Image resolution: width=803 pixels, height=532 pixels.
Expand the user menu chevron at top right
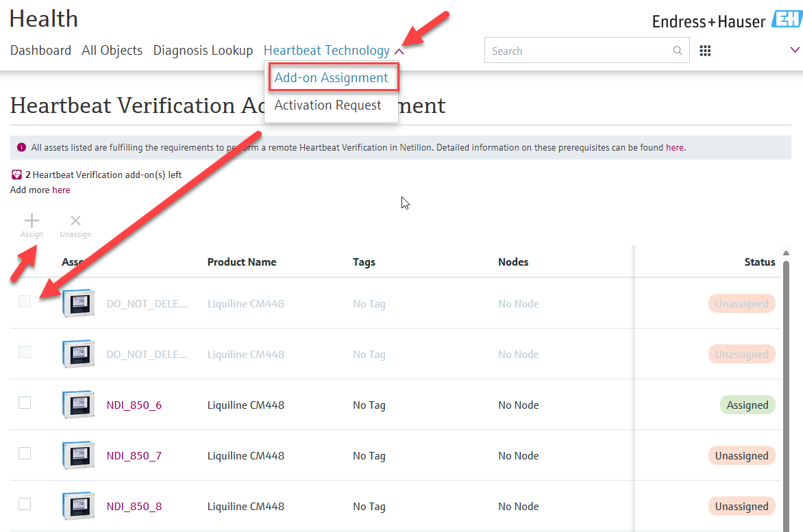tap(795, 50)
